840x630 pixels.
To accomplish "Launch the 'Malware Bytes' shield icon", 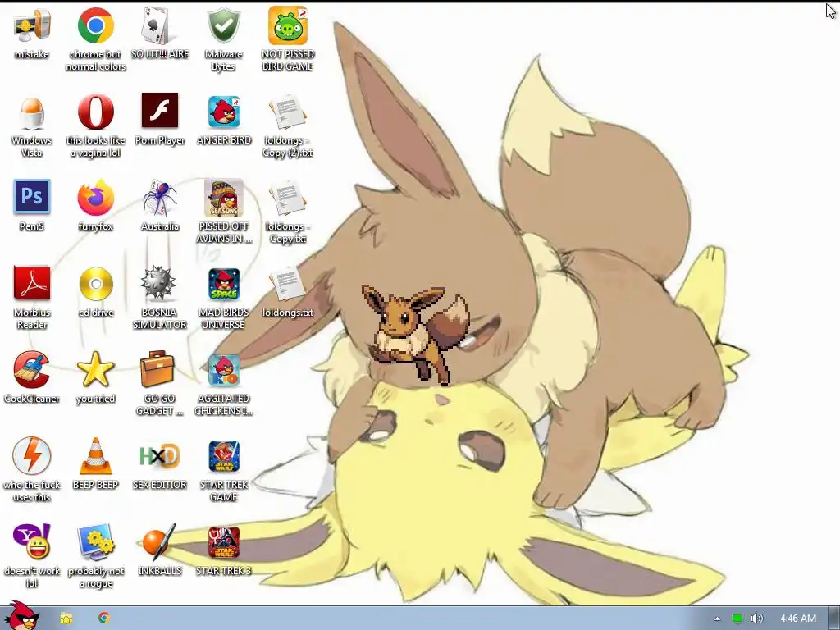I will tap(223, 25).
